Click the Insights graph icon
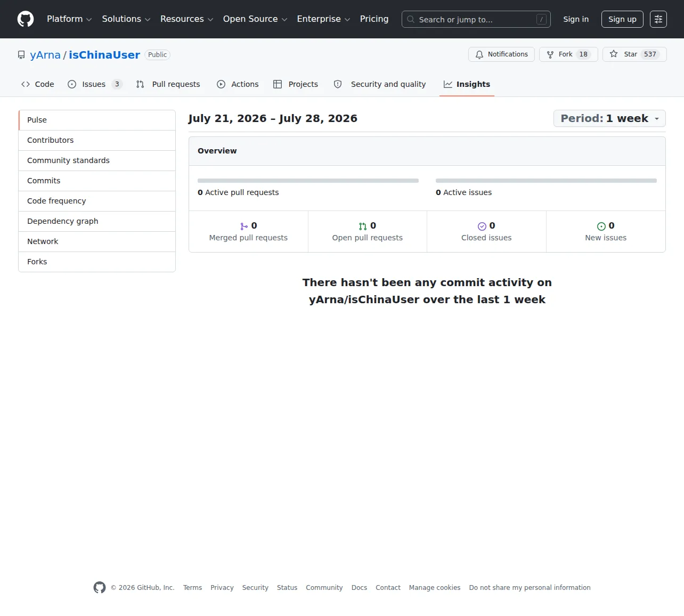The width and height of the screenshot is (684, 616). (x=448, y=84)
